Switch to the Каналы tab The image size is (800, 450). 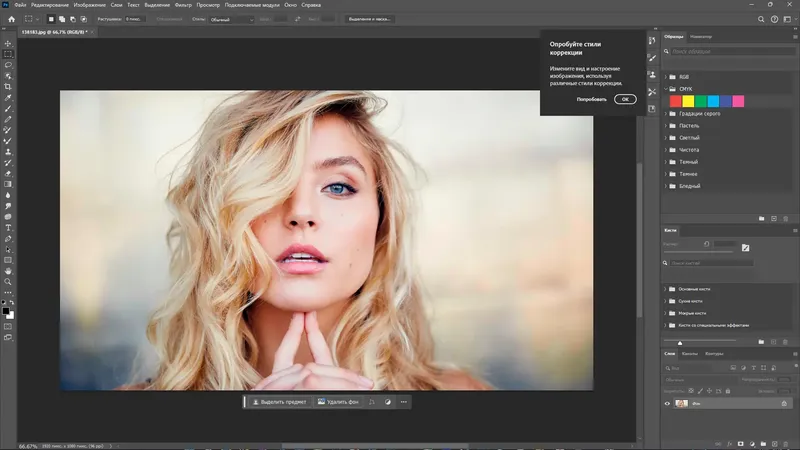click(690, 354)
